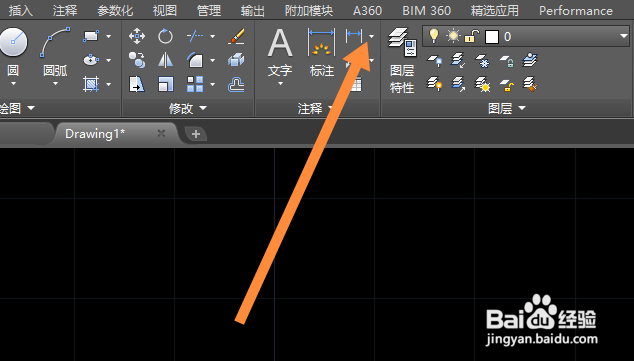
Task: Select the Offset tool
Action: 236,84
